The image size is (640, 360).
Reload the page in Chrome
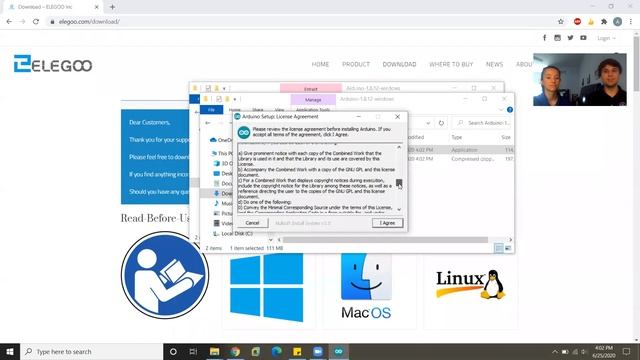[36, 22]
